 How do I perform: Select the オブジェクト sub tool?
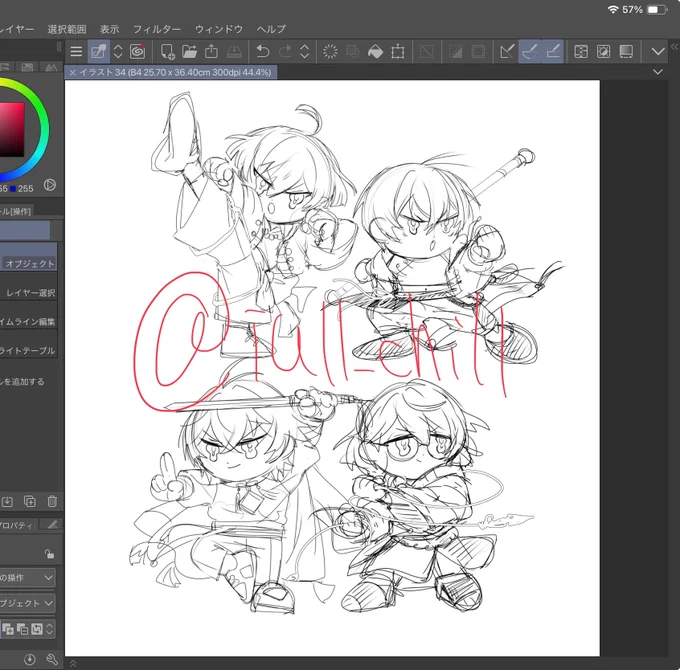click(29, 257)
